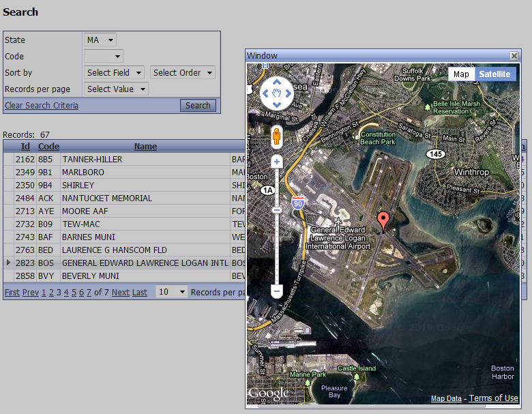532x414 pixels.
Task: Open the State dropdown showing MA
Action: (100, 40)
